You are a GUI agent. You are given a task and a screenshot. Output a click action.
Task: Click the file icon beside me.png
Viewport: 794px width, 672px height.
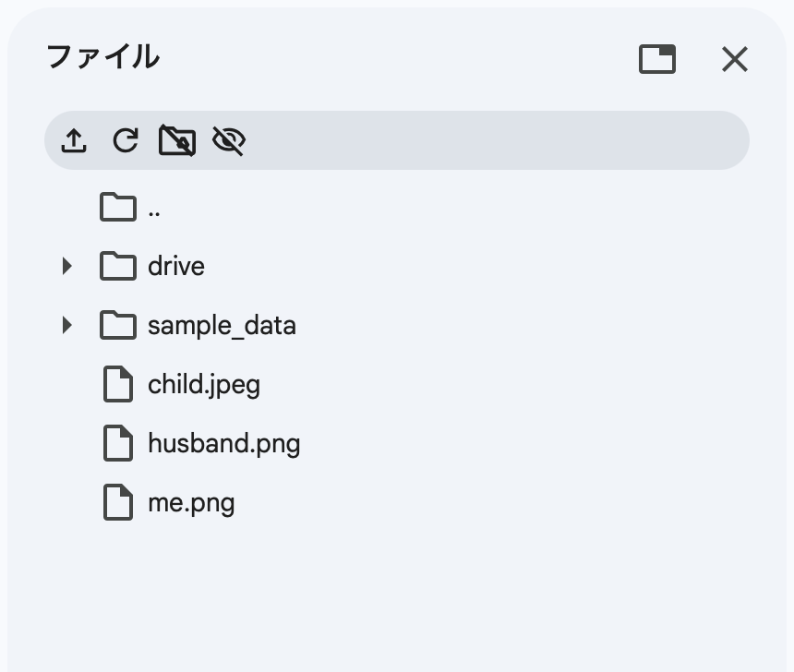(x=117, y=502)
